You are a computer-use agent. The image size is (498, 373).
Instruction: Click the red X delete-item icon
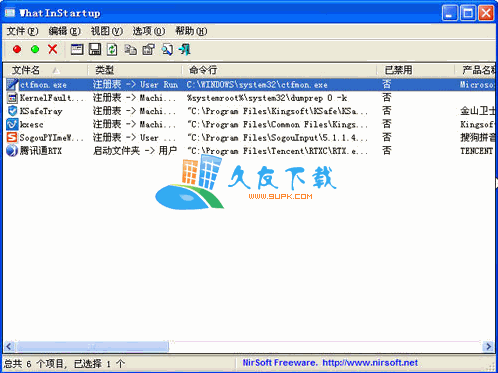click(x=53, y=49)
